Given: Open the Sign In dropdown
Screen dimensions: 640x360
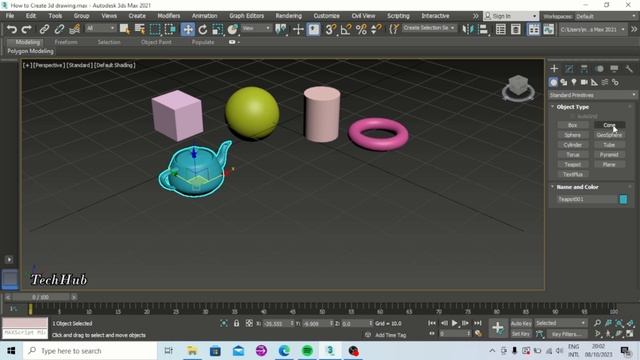Looking at the screenshot, I should [x=511, y=16].
